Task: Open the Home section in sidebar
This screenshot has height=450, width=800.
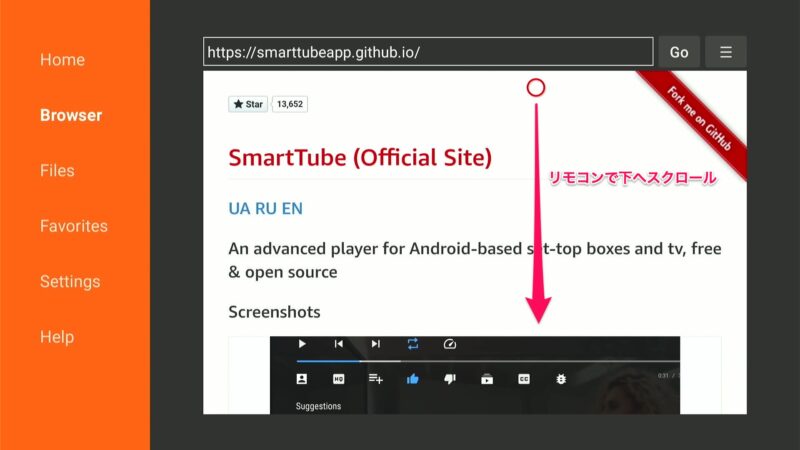Action: (x=62, y=60)
